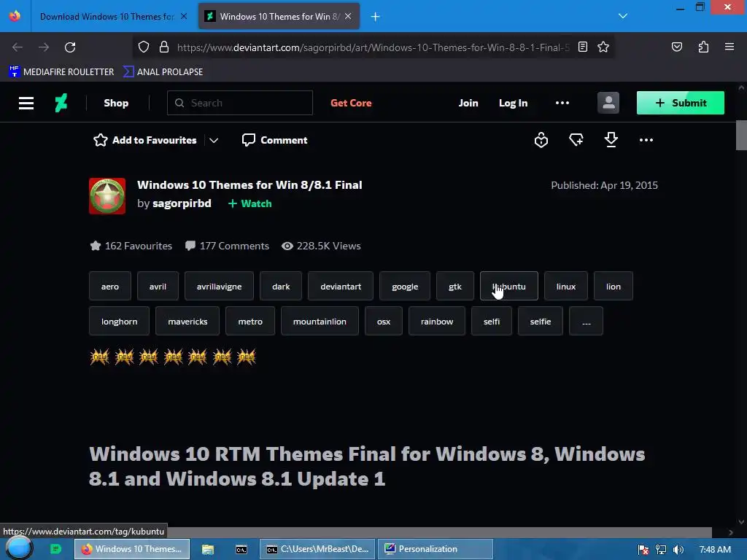The image size is (747, 560).
Task: Click sagorpirbd's avatar thumbnail
Action: 107,195
